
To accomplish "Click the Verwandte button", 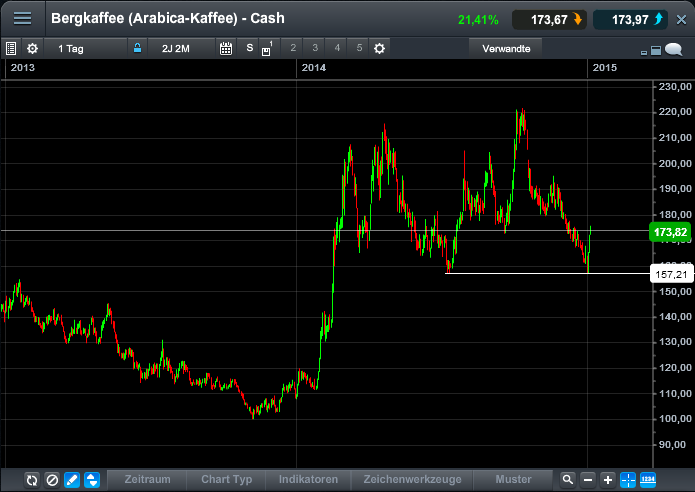I will tap(506, 48).
